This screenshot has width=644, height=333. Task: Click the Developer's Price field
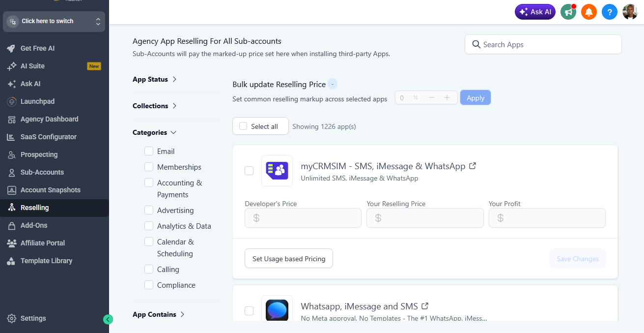303,218
